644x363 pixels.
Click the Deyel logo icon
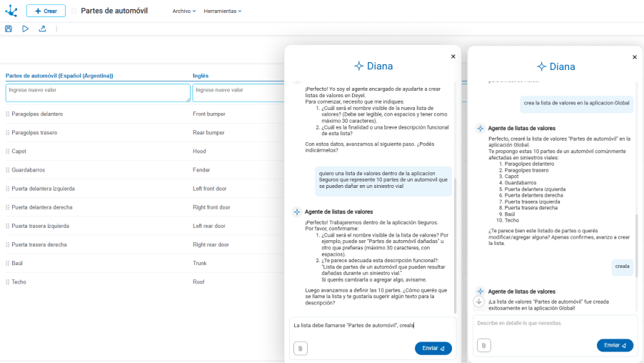click(11, 11)
